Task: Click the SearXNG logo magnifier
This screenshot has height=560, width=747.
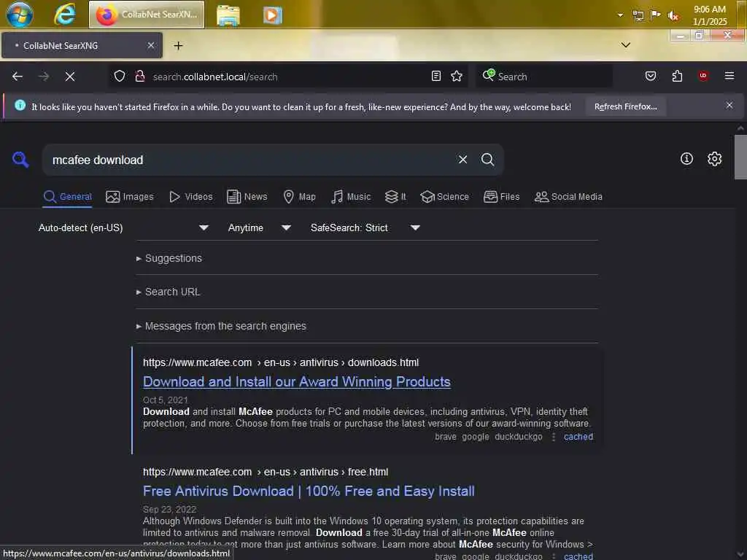Action: 20,160
